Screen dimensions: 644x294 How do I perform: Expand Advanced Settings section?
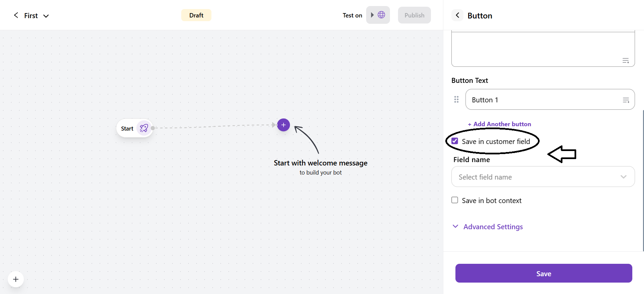493,227
